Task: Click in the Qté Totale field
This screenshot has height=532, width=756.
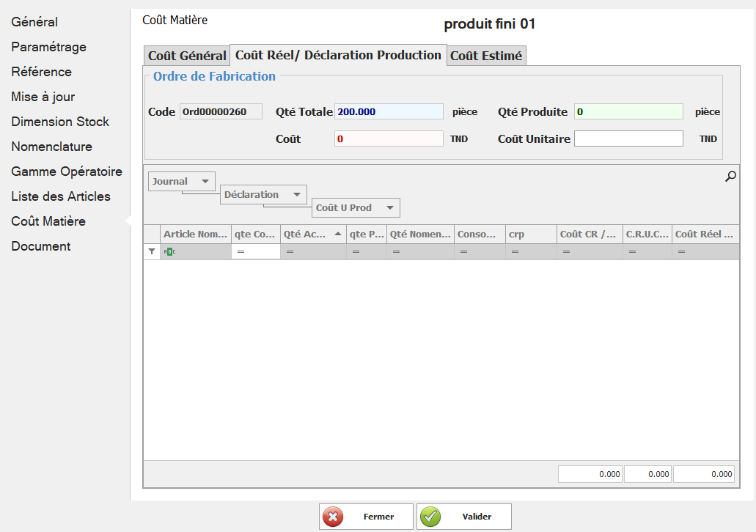Action: [389, 112]
